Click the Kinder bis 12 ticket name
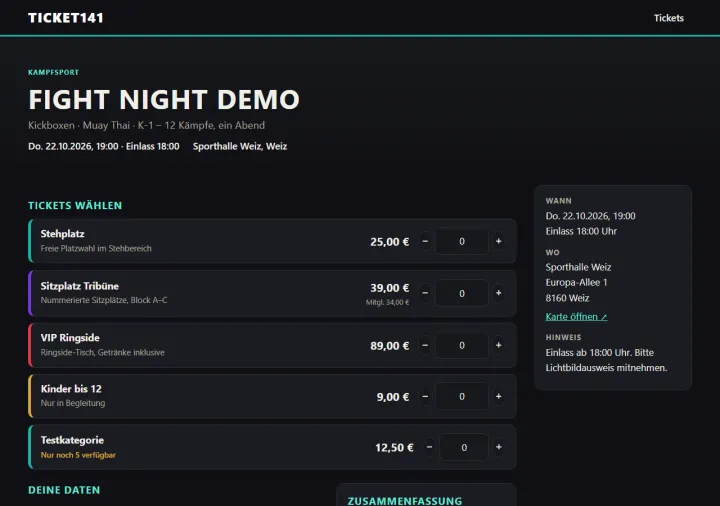 71,389
